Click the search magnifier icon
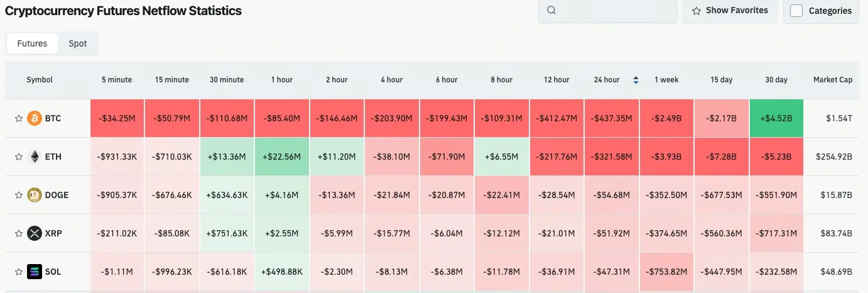 (x=551, y=10)
